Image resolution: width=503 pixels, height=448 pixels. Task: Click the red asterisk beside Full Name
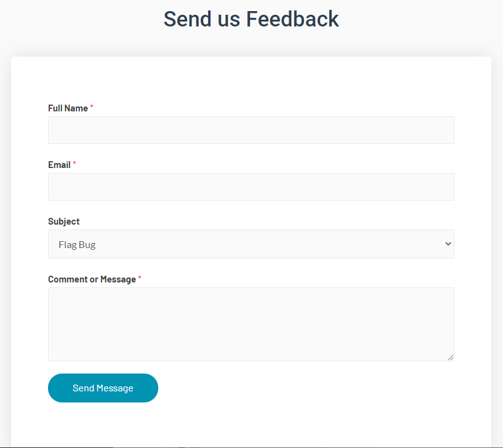pos(92,107)
